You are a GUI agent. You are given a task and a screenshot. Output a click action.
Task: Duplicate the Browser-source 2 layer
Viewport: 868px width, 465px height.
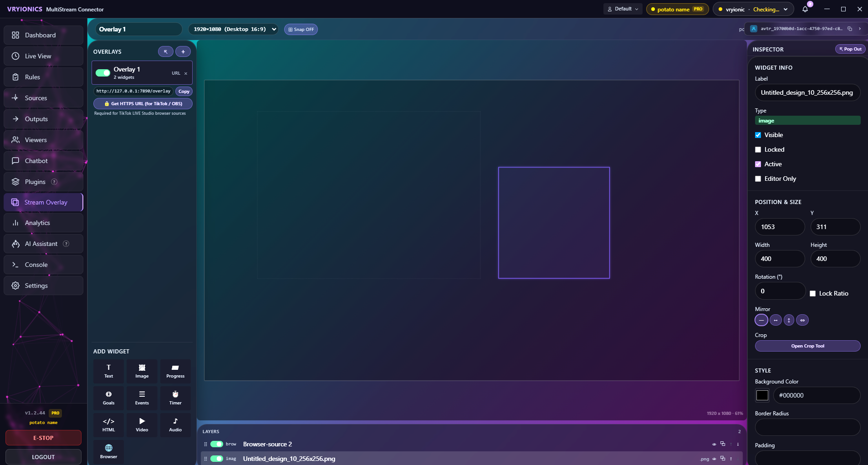tap(723, 444)
